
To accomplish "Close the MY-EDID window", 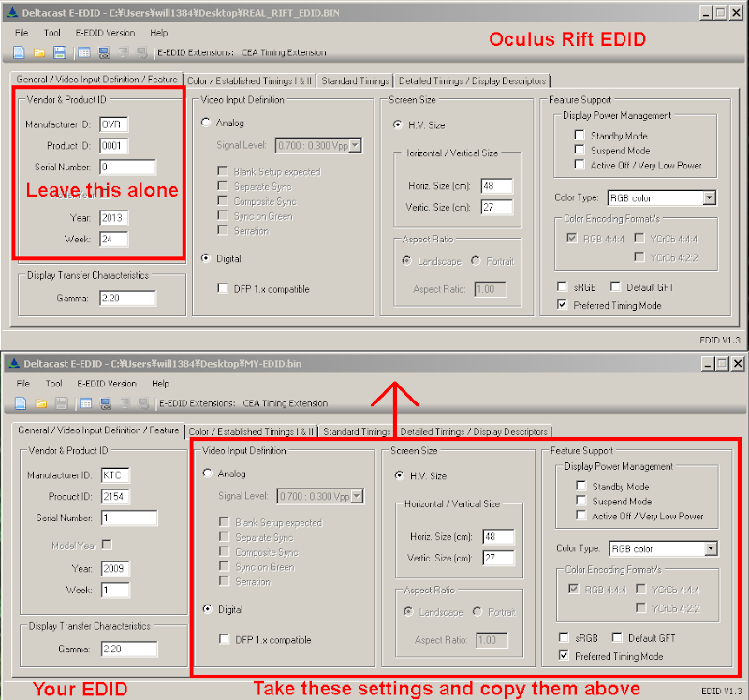I will [738, 364].
